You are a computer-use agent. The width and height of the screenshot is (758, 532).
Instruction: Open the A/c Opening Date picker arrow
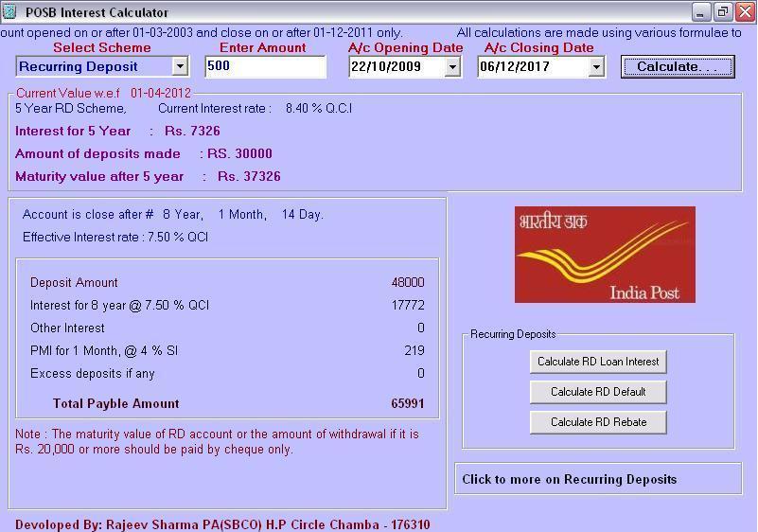pos(452,67)
